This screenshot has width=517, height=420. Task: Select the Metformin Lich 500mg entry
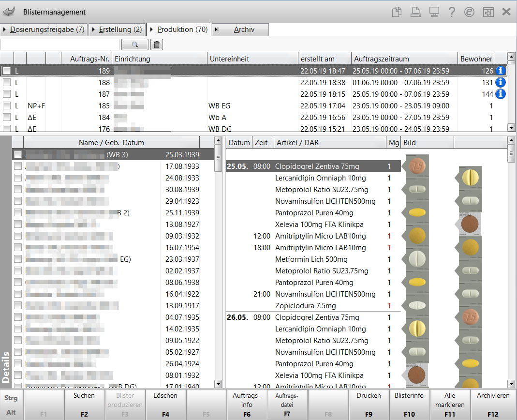pos(311,259)
